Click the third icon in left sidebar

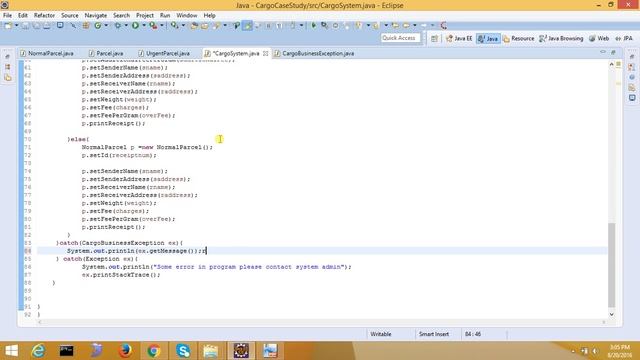(x=8, y=78)
